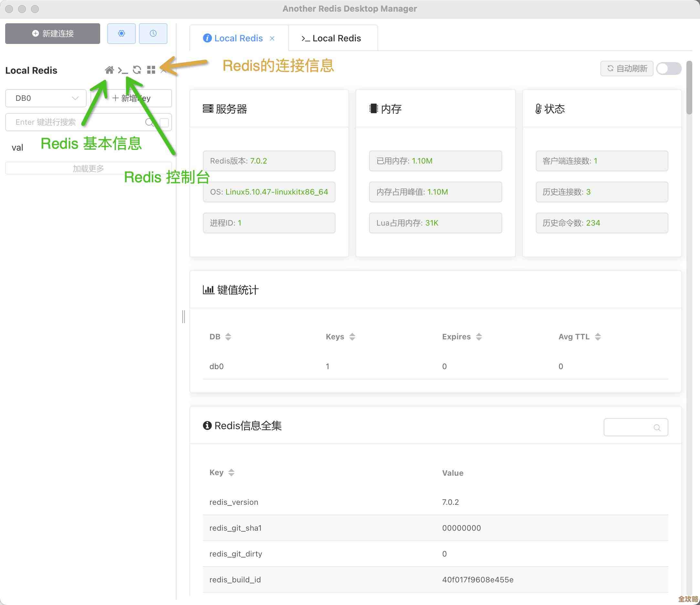Toggle 自动刷新 button on the info page
Screen dimensions: 700x605
(x=627, y=69)
